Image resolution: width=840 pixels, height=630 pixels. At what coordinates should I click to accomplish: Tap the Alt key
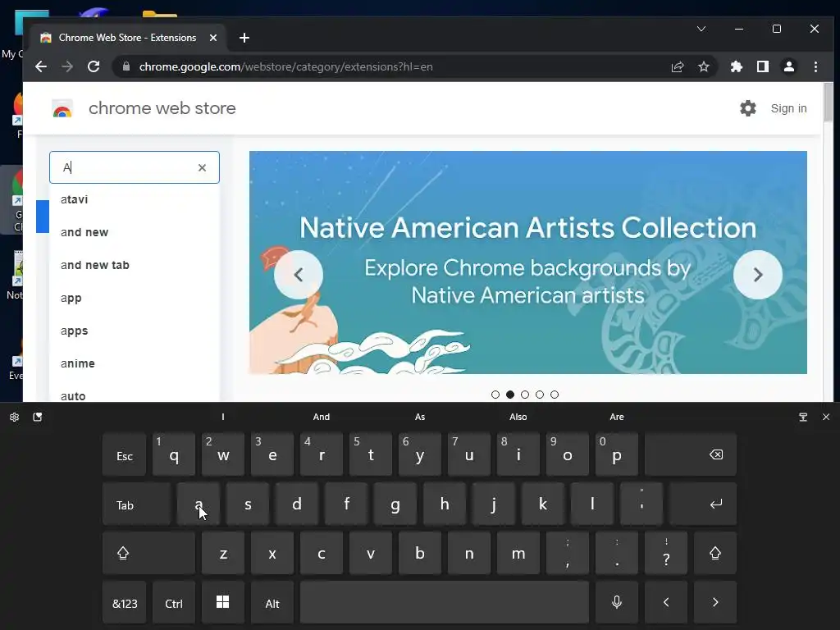[272, 603]
